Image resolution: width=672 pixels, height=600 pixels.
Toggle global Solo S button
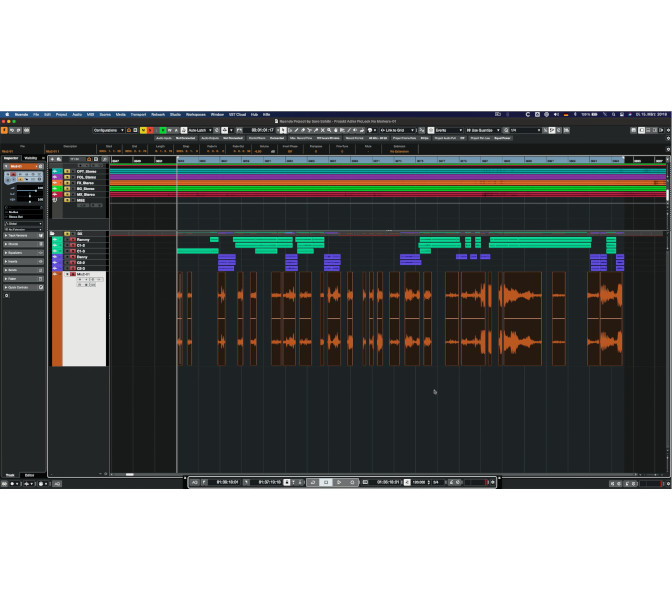tap(150, 130)
